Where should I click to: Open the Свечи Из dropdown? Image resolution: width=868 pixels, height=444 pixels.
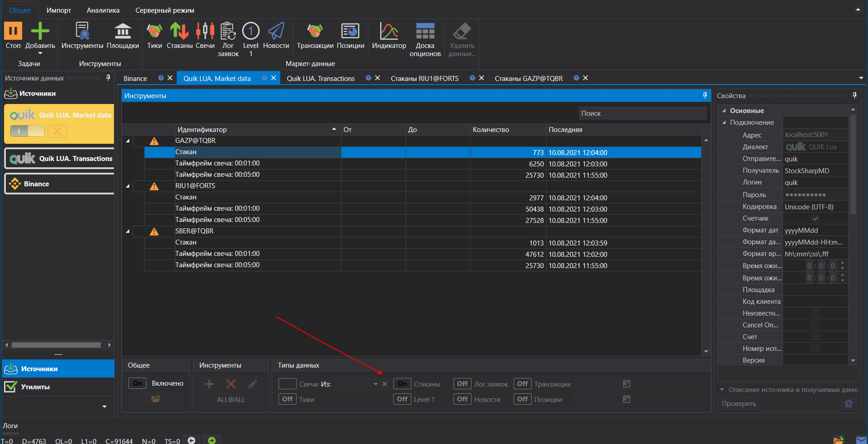[375, 384]
